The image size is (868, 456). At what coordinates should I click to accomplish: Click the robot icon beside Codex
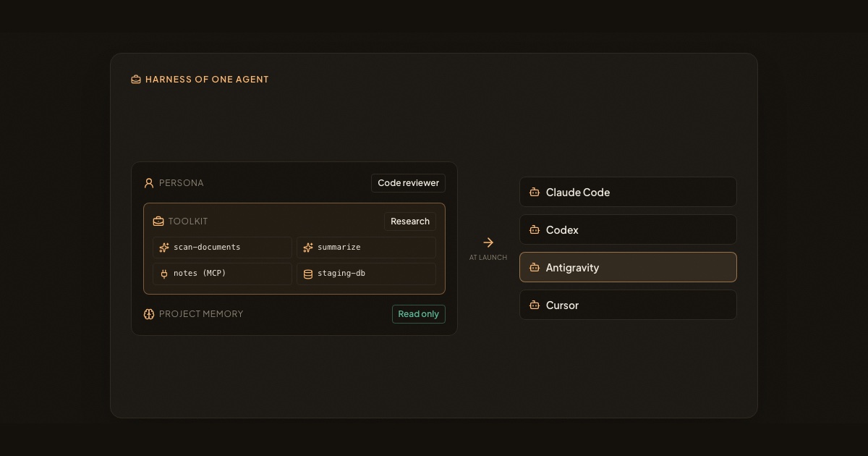535,230
